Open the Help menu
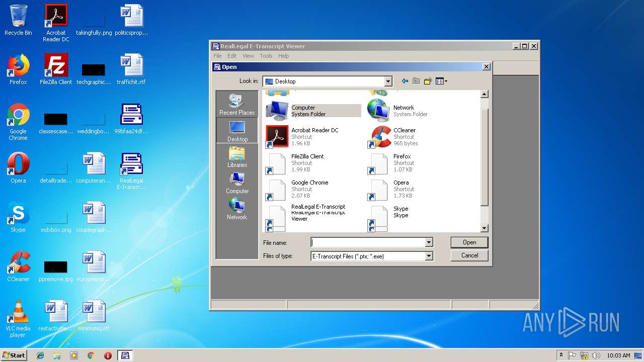The image size is (644, 362). [284, 56]
